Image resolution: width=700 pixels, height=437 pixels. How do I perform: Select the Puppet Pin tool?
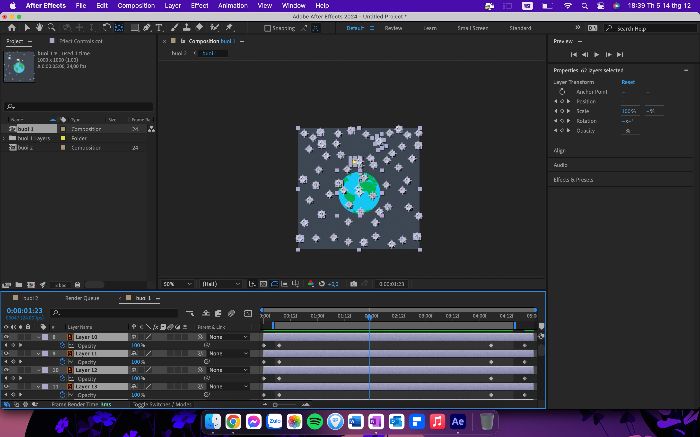click(229, 28)
